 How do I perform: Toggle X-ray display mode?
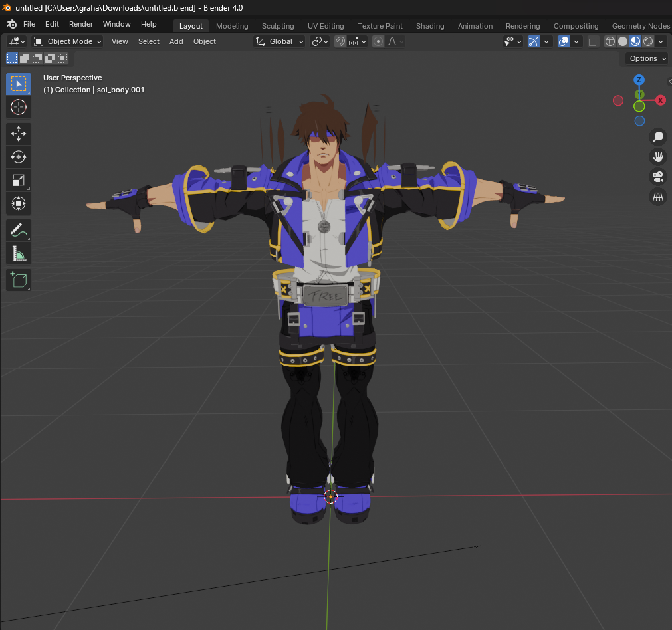[x=593, y=41]
